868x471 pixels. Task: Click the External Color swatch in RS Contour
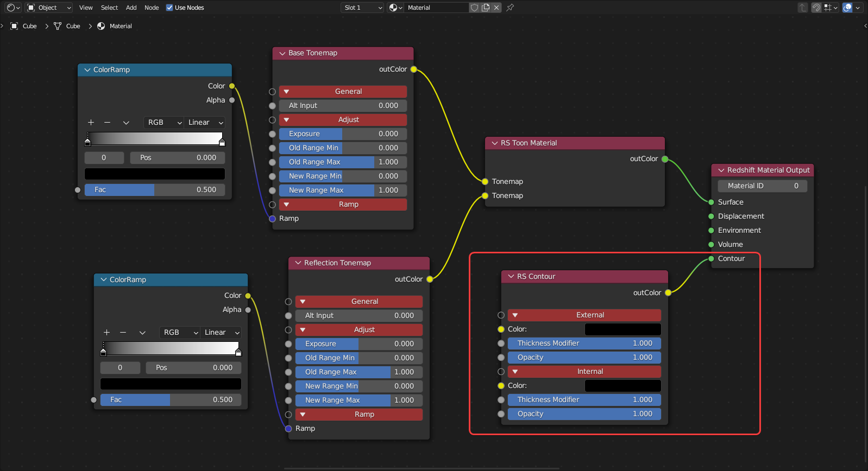tap(622, 329)
